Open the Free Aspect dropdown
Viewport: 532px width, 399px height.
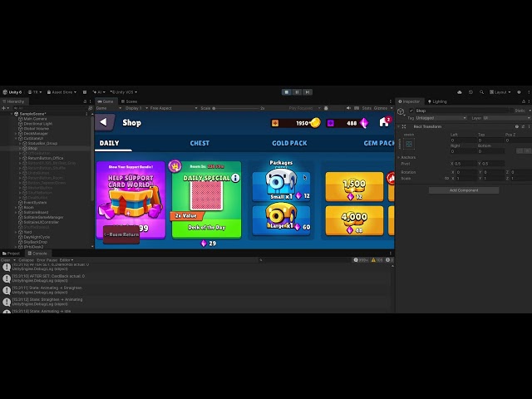(x=174, y=108)
